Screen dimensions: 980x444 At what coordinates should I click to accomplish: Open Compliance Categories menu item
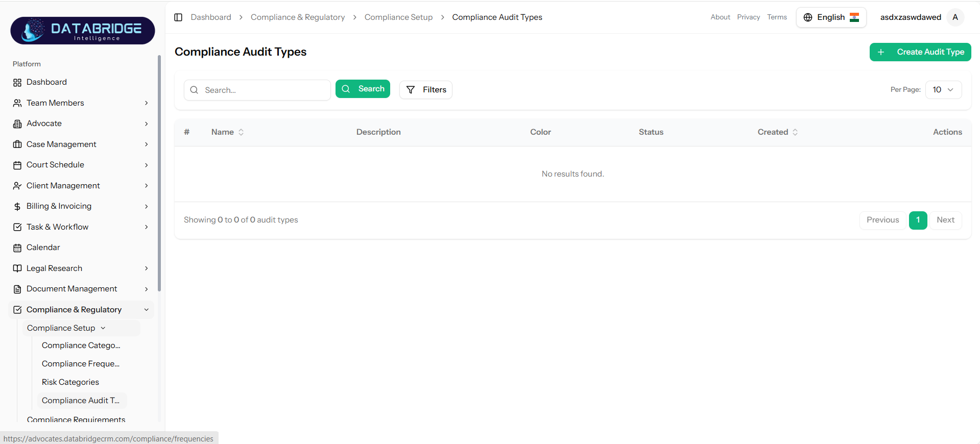(x=81, y=346)
